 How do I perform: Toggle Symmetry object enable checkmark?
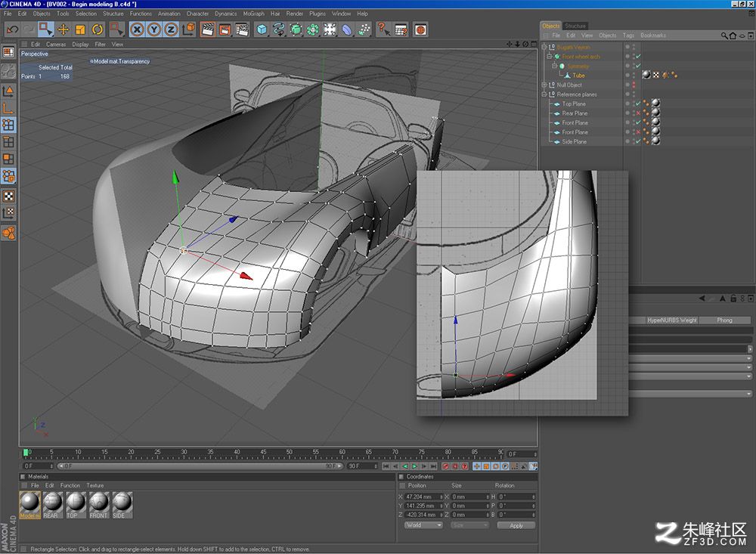(x=638, y=66)
